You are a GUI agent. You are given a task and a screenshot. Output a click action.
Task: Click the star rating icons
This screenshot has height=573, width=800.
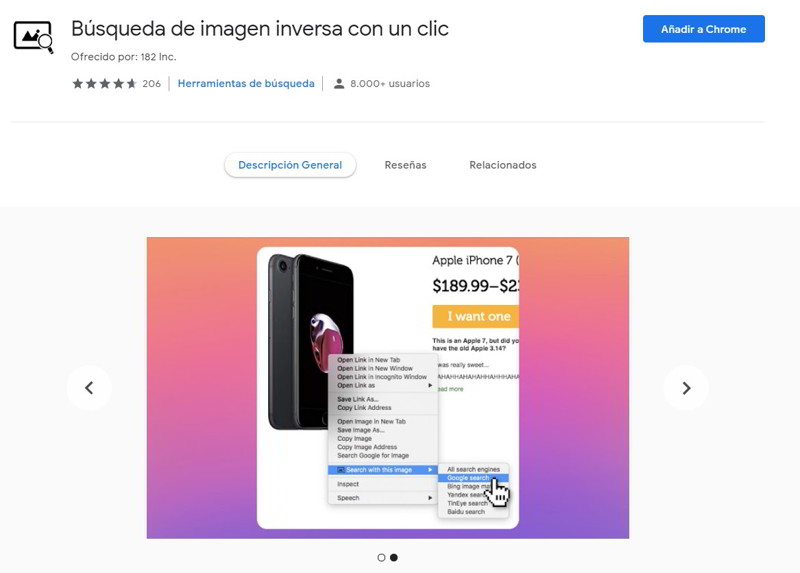105,84
